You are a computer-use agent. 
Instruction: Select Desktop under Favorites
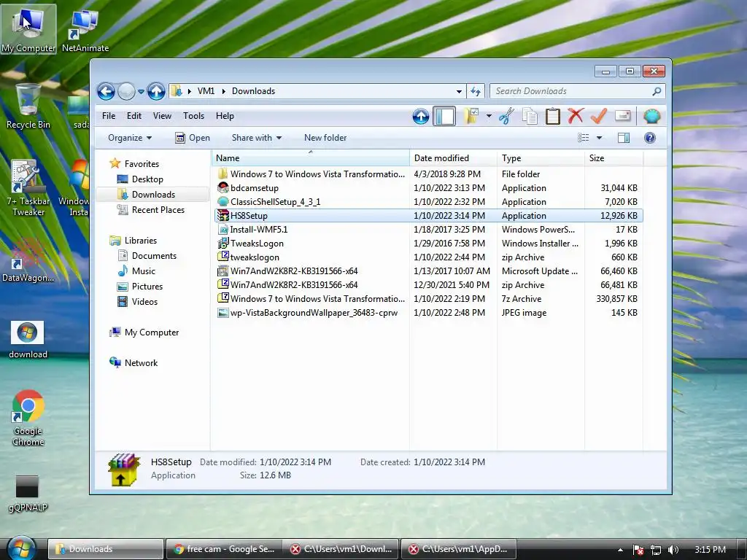[x=147, y=179]
